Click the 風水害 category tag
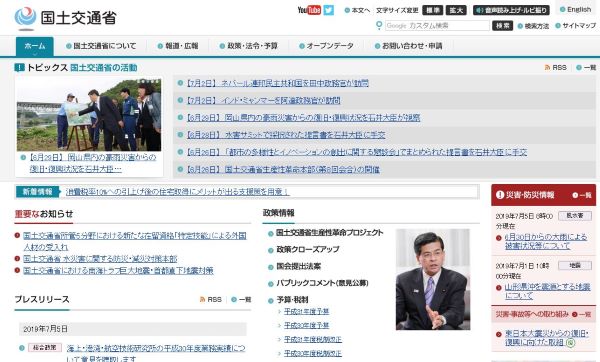This screenshot has height=362, width=600. point(575,216)
